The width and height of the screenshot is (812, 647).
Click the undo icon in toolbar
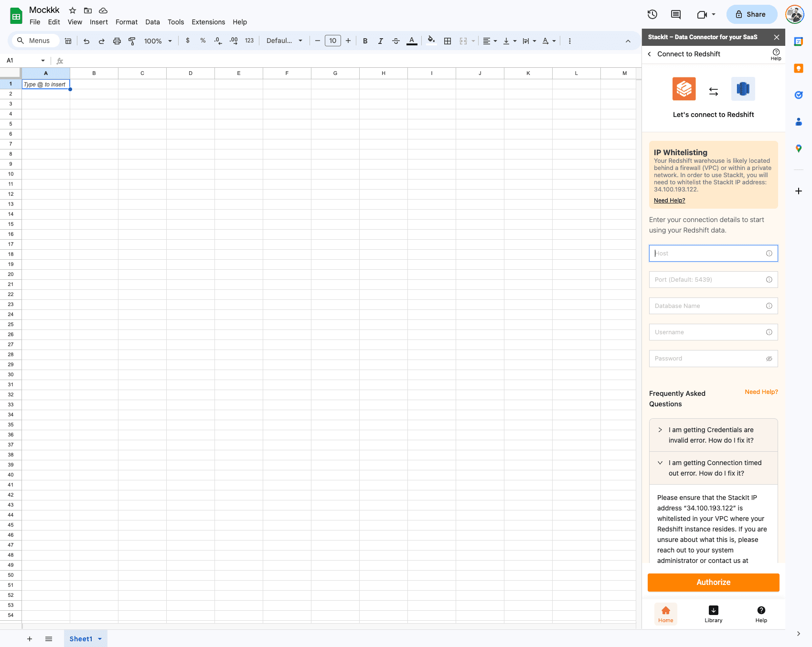pyautogui.click(x=86, y=41)
